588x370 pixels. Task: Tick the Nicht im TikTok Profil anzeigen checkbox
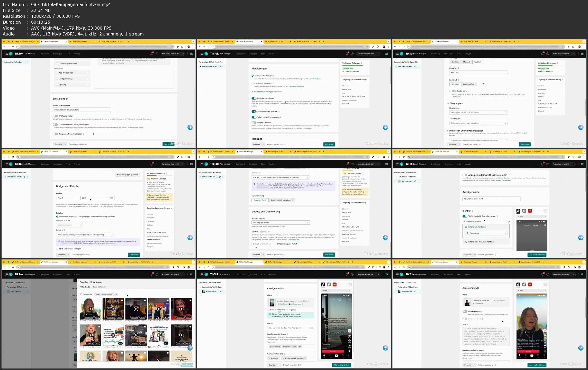268,310
